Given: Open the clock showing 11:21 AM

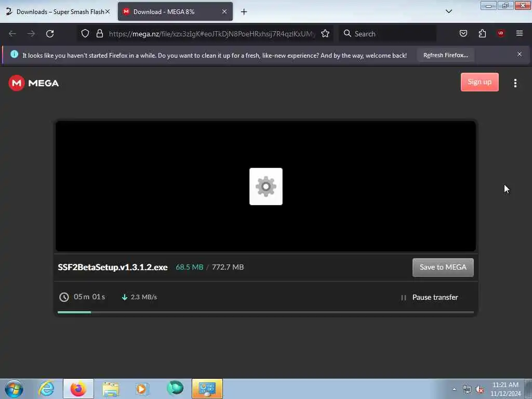Looking at the screenshot, I should click(505, 389).
